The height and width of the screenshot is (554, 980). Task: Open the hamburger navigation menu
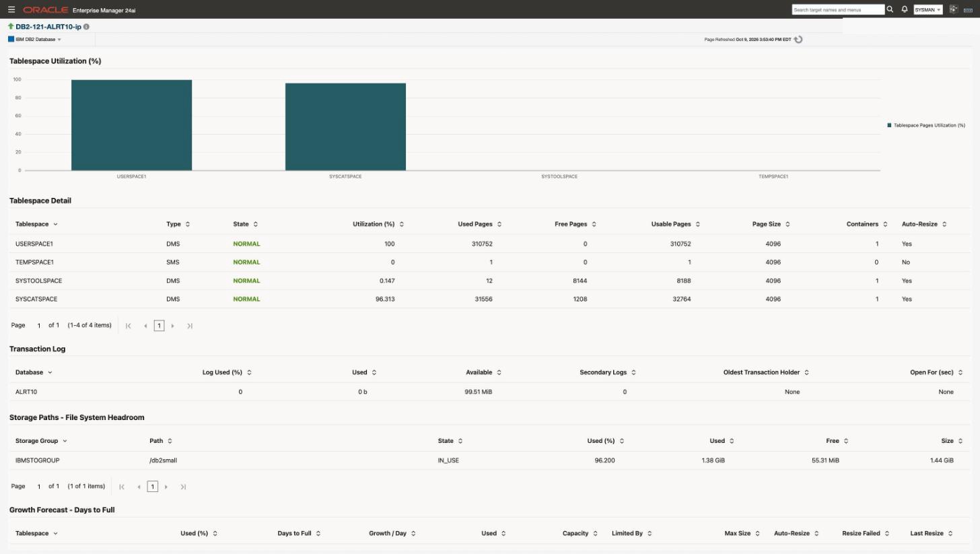pos(11,9)
